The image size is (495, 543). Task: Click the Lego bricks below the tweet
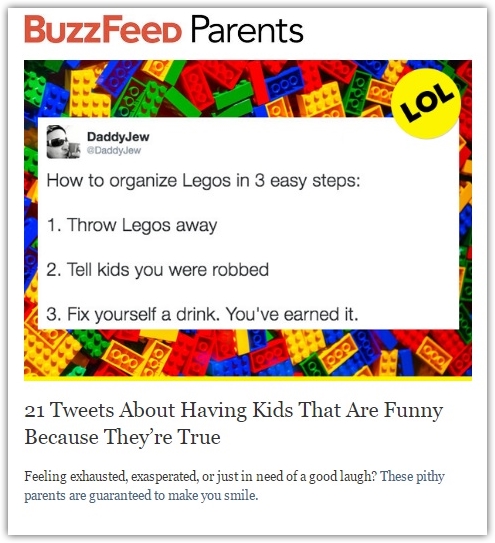coord(248,353)
